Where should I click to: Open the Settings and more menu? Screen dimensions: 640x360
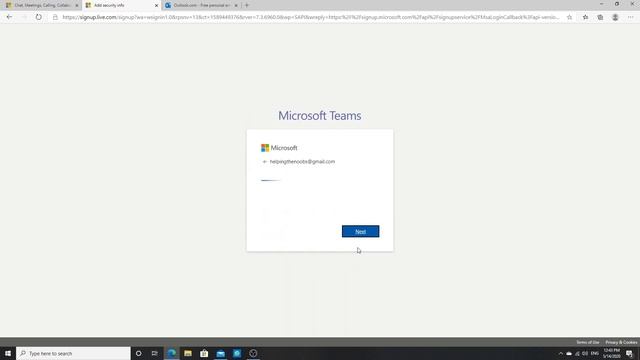pyautogui.click(x=631, y=17)
